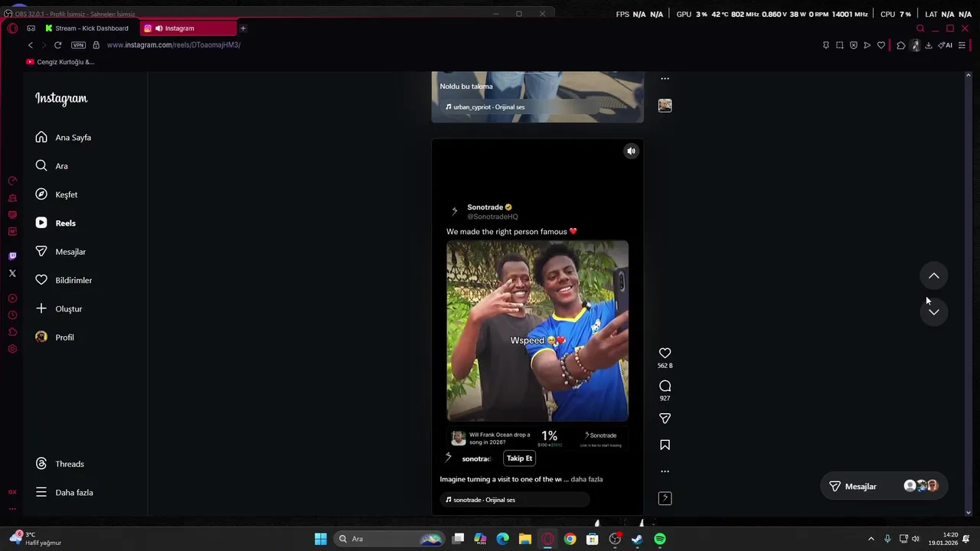Open the audio thumbnail of upper reel
This screenshot has width=980, height=551.
click(x=665, y=106)
